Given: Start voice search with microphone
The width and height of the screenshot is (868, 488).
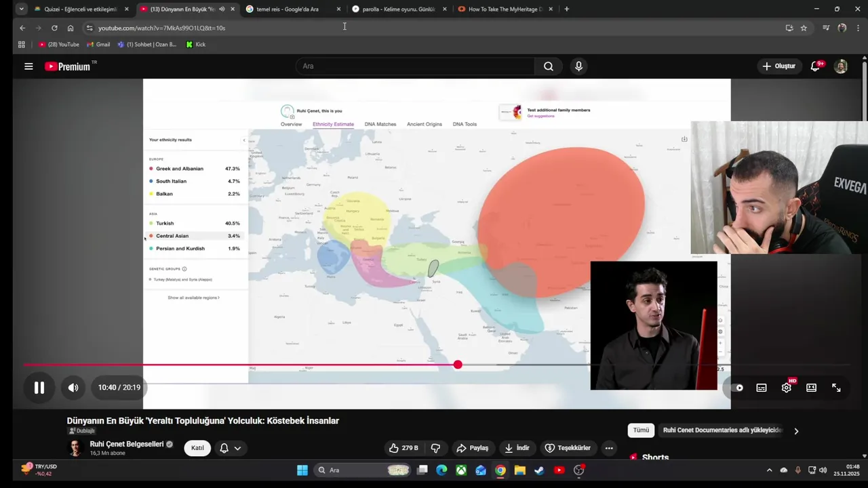Looking at the screenshot, I should (578, 66).
